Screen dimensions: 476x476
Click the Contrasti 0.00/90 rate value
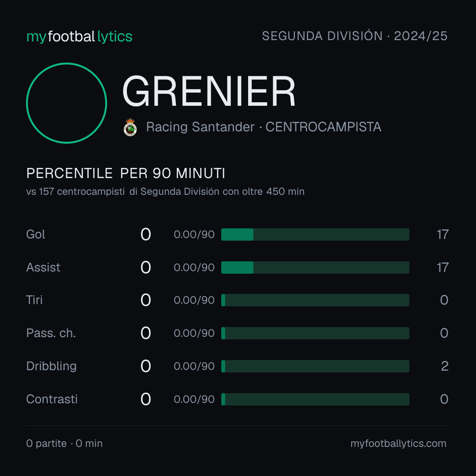[194, 399]
